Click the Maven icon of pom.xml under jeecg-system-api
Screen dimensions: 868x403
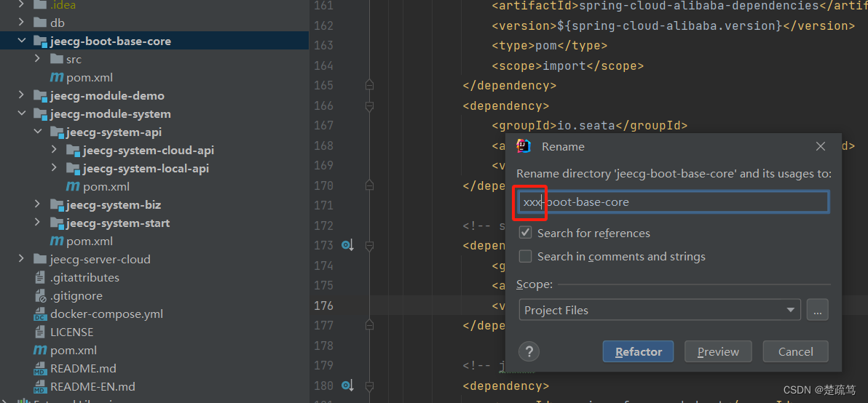73,187
